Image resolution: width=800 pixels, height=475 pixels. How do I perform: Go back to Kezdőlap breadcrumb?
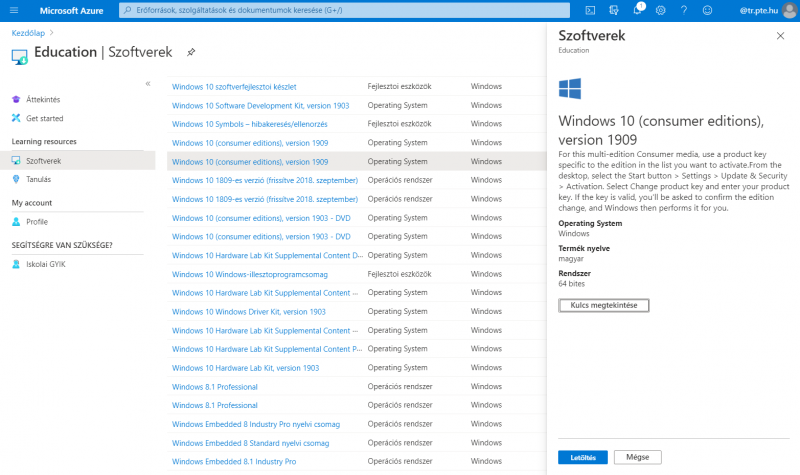coord(28,33)
